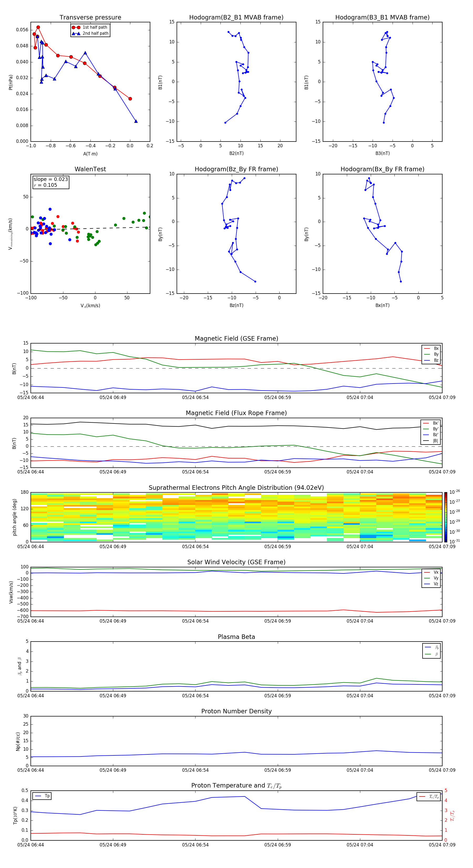The image size is (473, 868).
Task: Select "Vy" in the velocity legend
Action: tap(431, 578)
